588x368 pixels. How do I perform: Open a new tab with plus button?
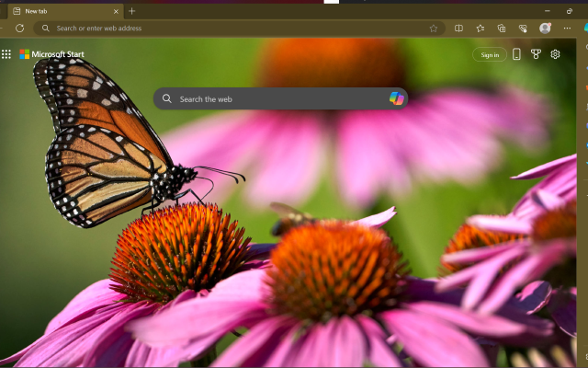pyautogui.click(x=131, y=11)
